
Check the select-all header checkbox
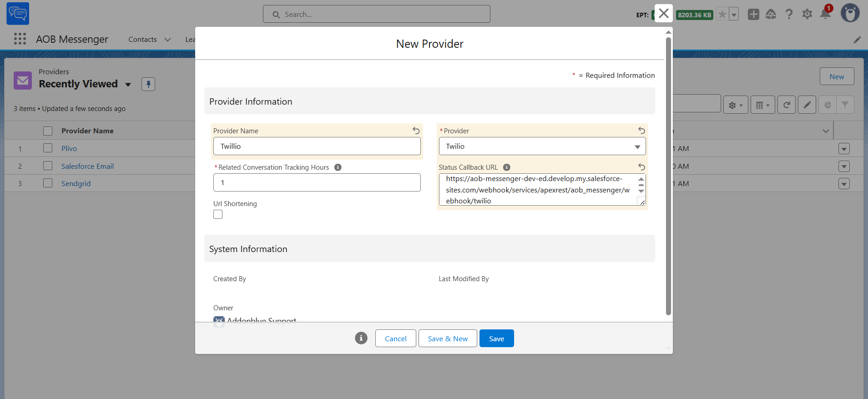(x=48, y=131)
